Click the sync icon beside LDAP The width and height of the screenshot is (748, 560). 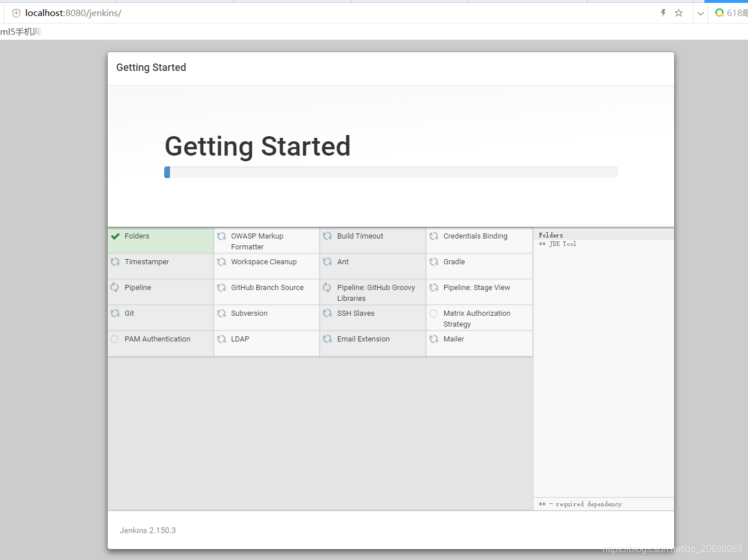tap(221, 339)
